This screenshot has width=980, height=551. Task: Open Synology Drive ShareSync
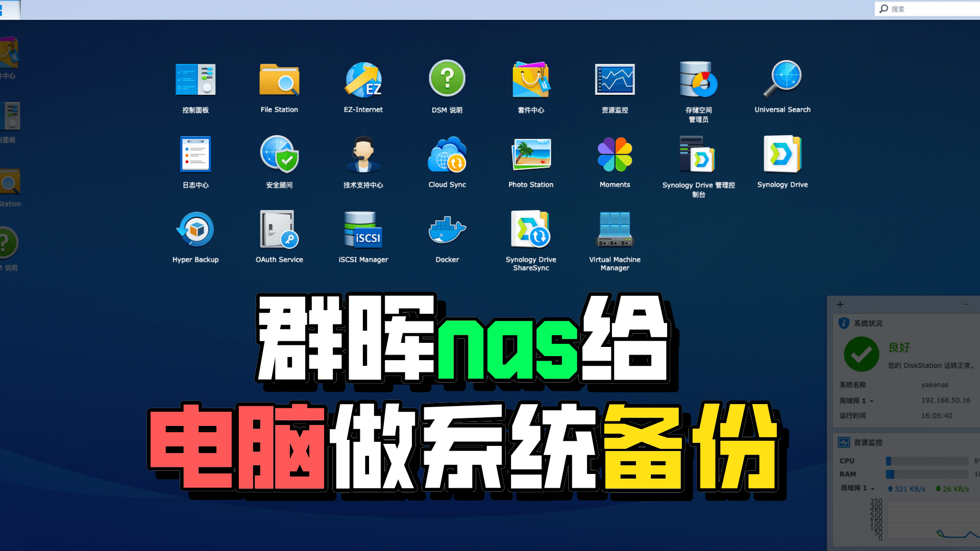pos(530,230)
